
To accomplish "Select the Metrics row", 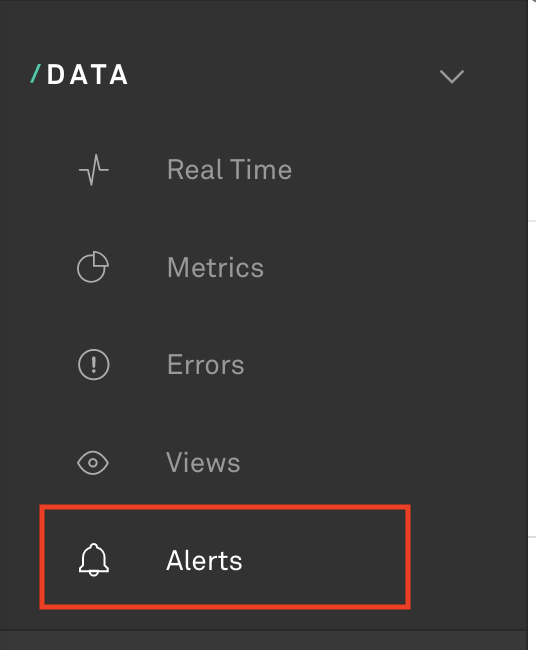I will click(x=264, y=267).
